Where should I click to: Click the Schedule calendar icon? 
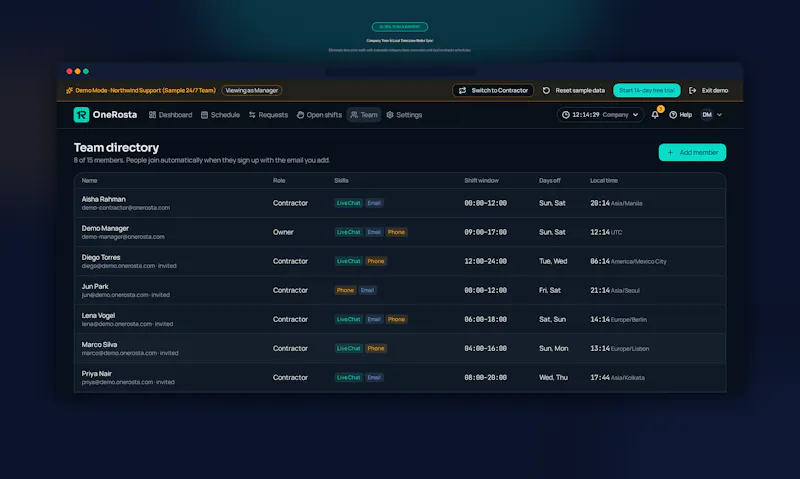click(x=204, y=115)
